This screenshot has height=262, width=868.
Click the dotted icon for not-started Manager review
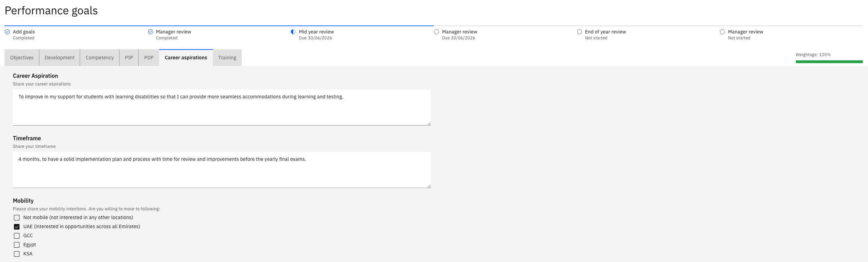[722, 32]
